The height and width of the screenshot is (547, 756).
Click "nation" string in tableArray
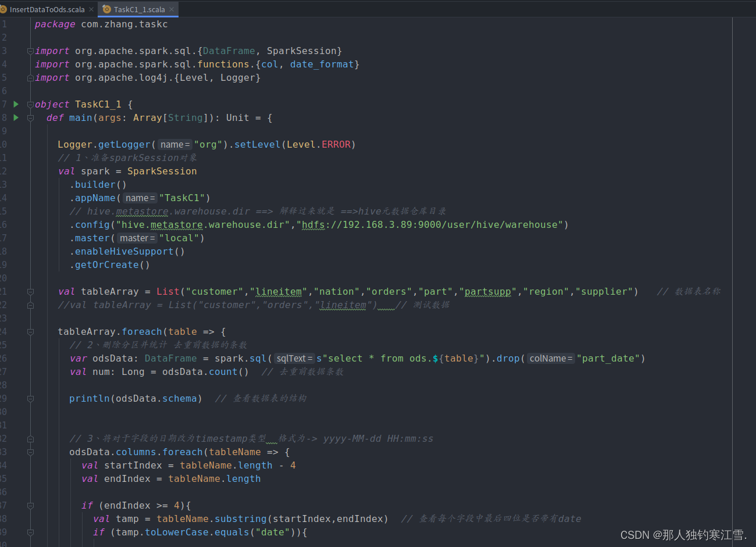[x=337, y=292]
